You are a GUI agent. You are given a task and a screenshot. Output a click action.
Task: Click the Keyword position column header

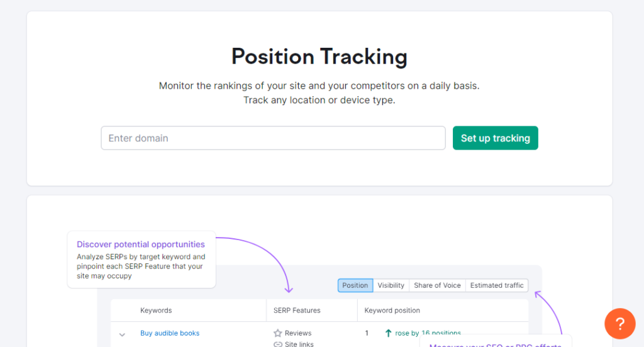click(392, 311)
